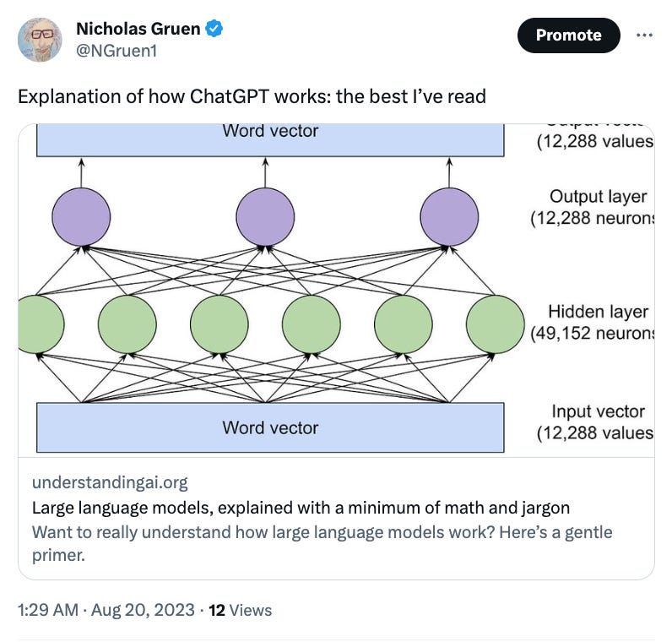Click the bottom Word vector box in diagram
Viewport: 672px width, 642px height.
point(270,427)
